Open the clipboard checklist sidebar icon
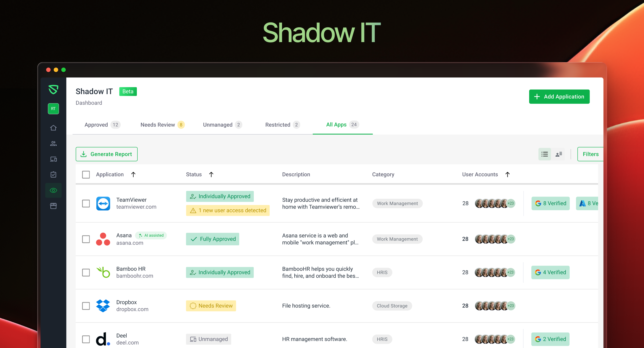The height and width of the screenshot is (348, 644). pos(53,175)
